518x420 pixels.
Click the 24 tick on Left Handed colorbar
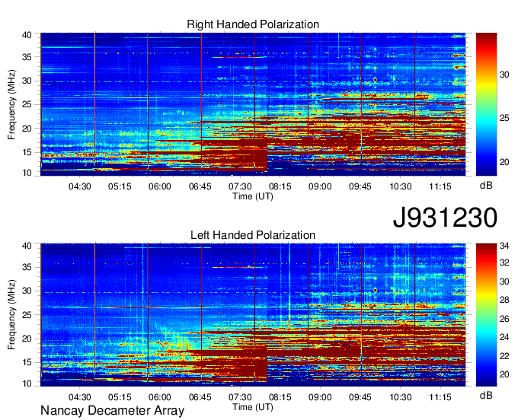pos(504,337)
